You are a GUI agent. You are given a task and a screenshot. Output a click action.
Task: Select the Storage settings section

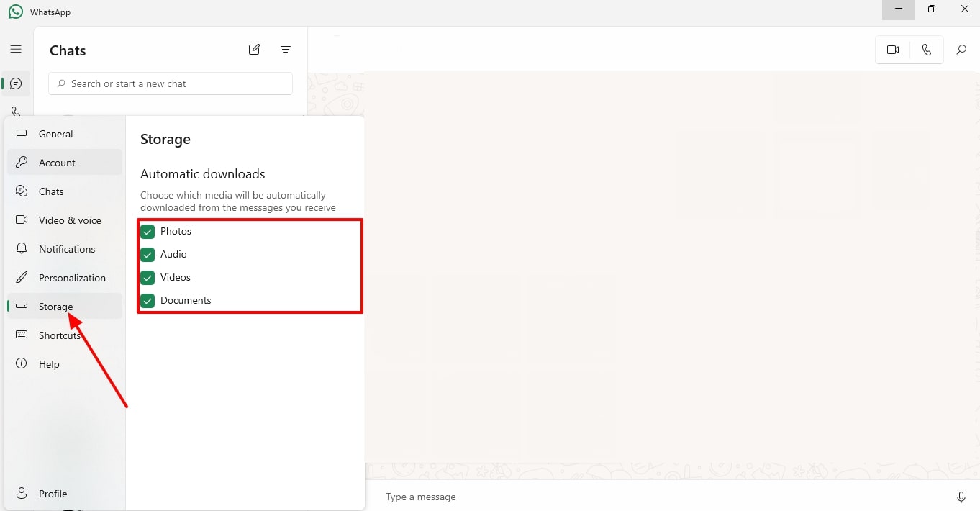pyautogui.click(x=65, y=307)
